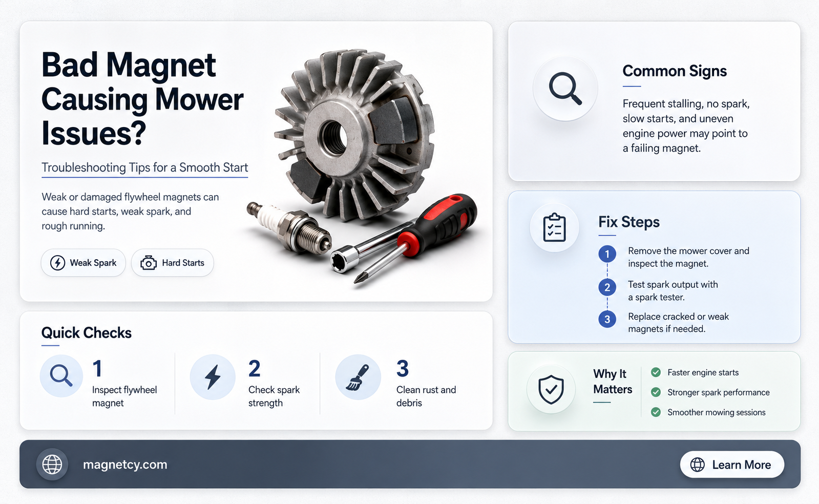
Task: Select the Hard Starts chip
Action: pyautogui.click(x=173, y=263)
